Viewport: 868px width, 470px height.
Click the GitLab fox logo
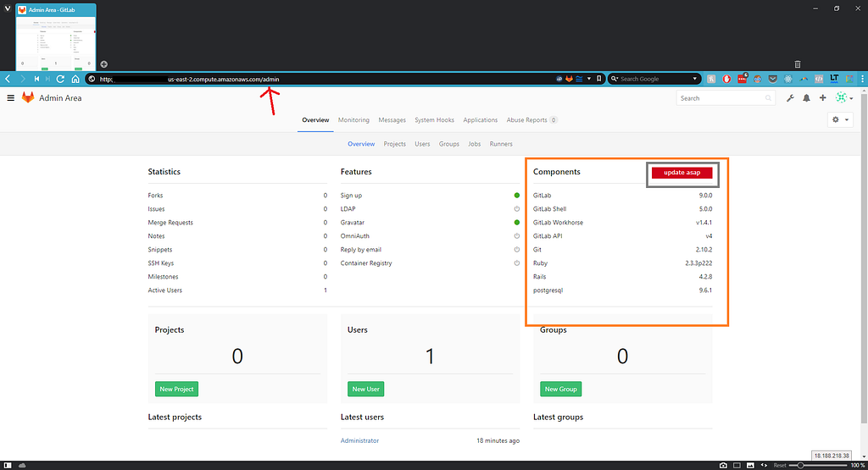(28, 98)
